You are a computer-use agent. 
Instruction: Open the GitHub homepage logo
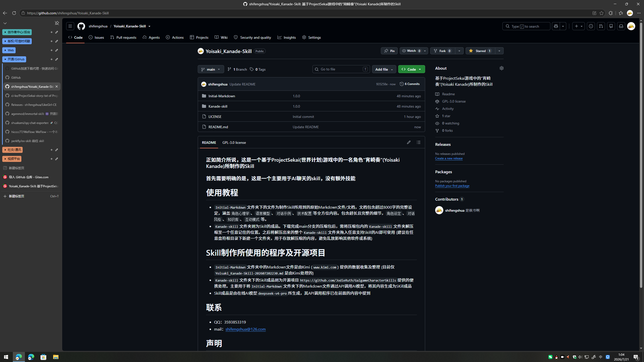tap(81, 26)
